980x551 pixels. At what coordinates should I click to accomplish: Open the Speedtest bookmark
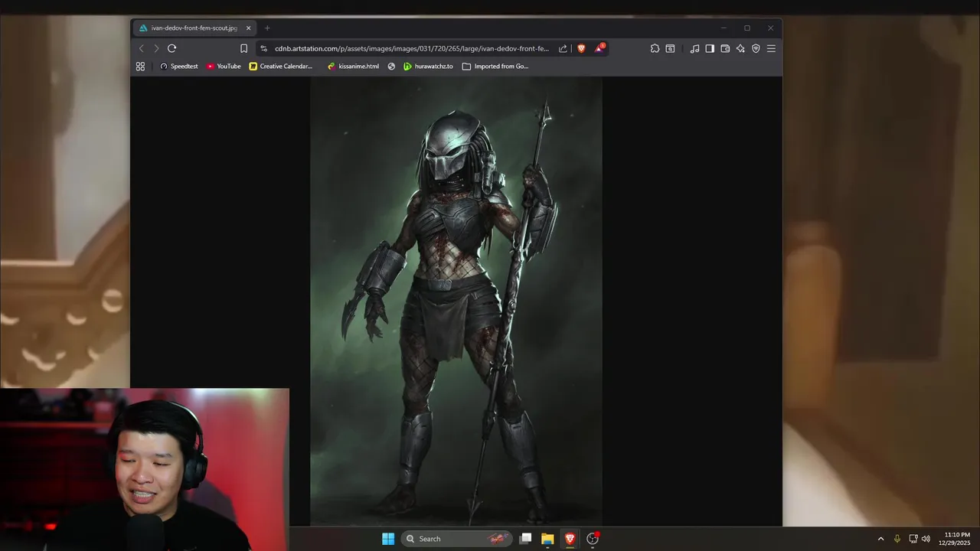click(178, 67)
